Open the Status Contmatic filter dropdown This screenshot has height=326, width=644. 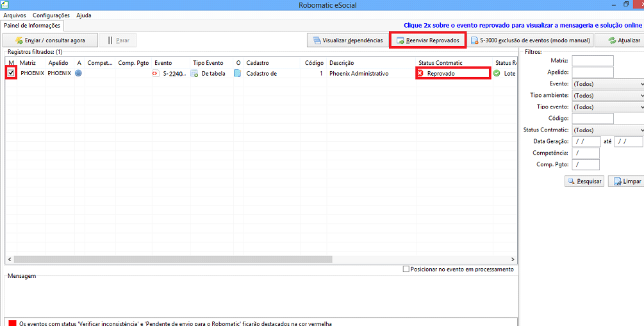tap(608, 130)
